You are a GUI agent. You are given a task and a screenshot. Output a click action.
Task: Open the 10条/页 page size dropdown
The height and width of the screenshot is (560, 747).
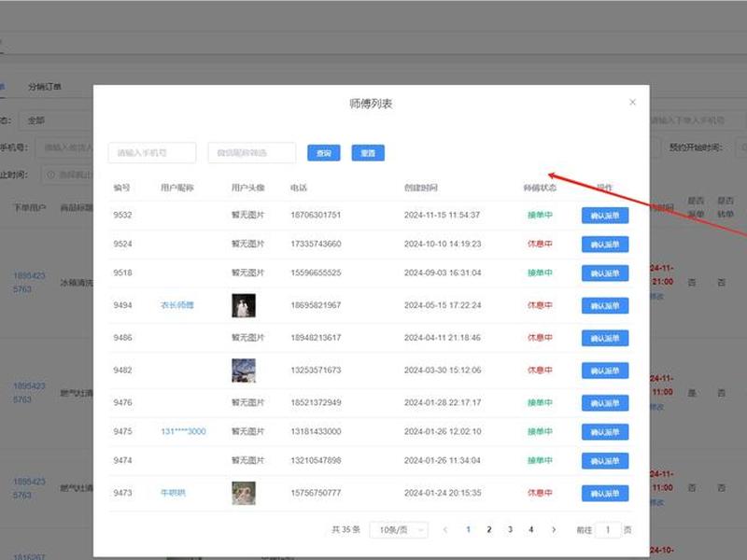coord(399,530)
